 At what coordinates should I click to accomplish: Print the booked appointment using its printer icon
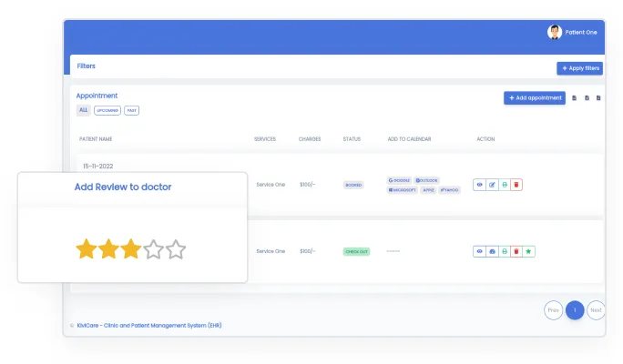[505, 185]
